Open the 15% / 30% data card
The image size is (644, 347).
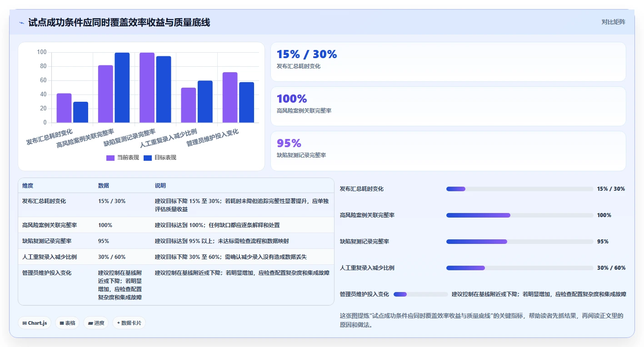[x=448, y=61]
